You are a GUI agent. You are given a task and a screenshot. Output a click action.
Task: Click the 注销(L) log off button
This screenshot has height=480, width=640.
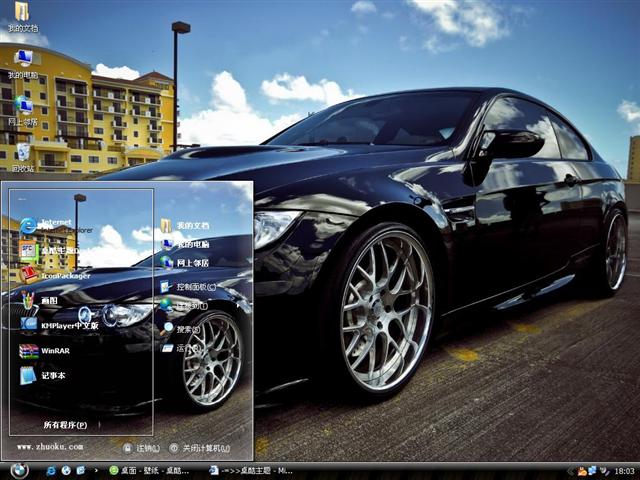pos(141,448)
